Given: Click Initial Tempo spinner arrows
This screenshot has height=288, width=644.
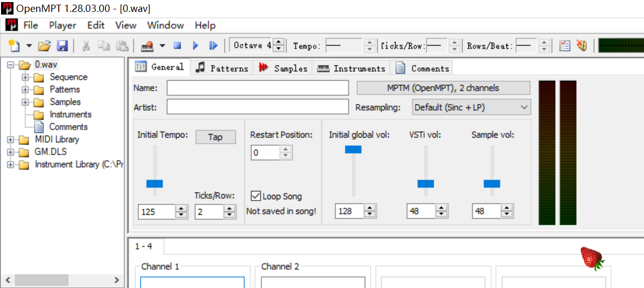Looking at the screenshot, I should (181, 212).
